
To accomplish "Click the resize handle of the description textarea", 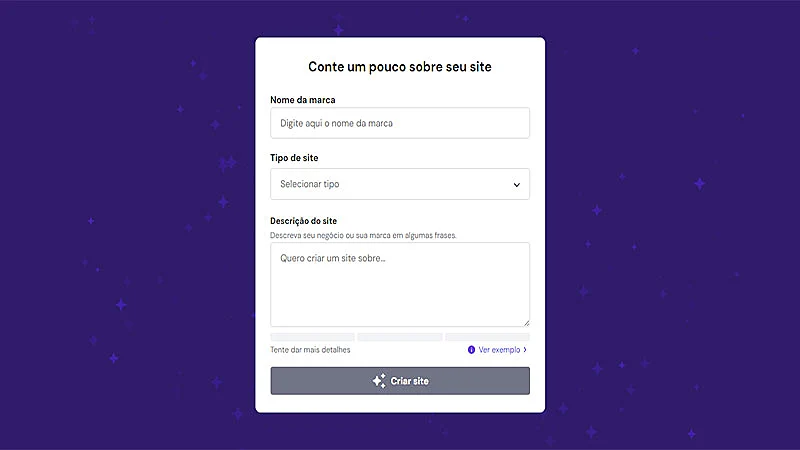I will pos(525,322).
